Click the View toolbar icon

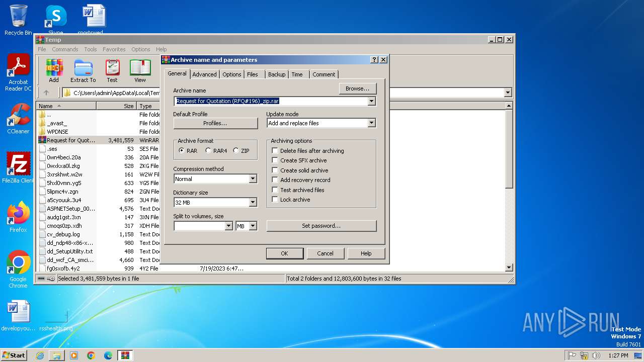(x=140, y=70)
